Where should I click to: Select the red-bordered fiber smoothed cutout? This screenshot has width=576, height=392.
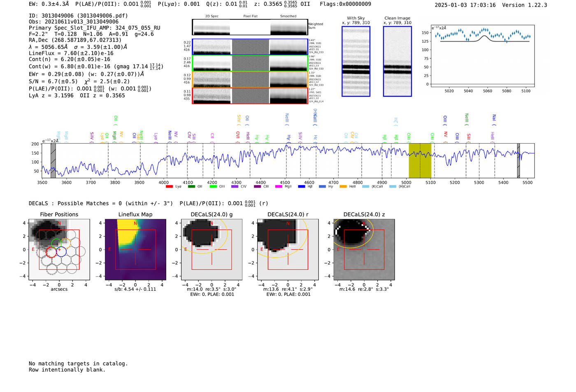pyautogui.click(x=288, y=96)
